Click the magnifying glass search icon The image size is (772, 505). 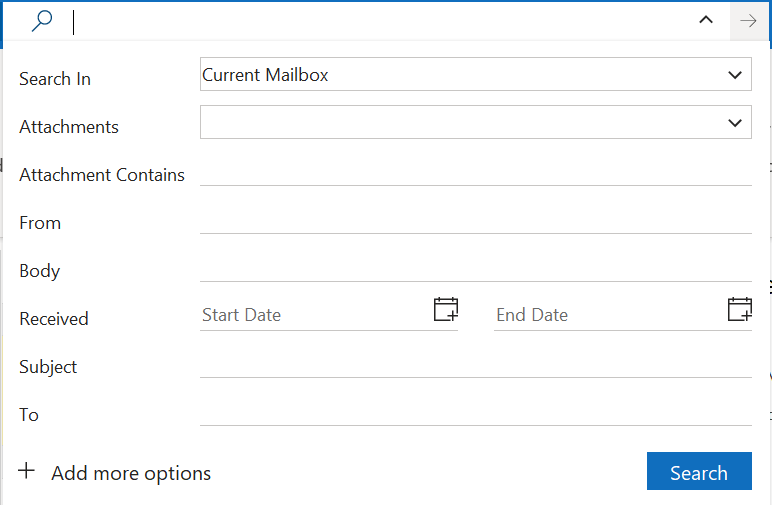coord(42,21)
